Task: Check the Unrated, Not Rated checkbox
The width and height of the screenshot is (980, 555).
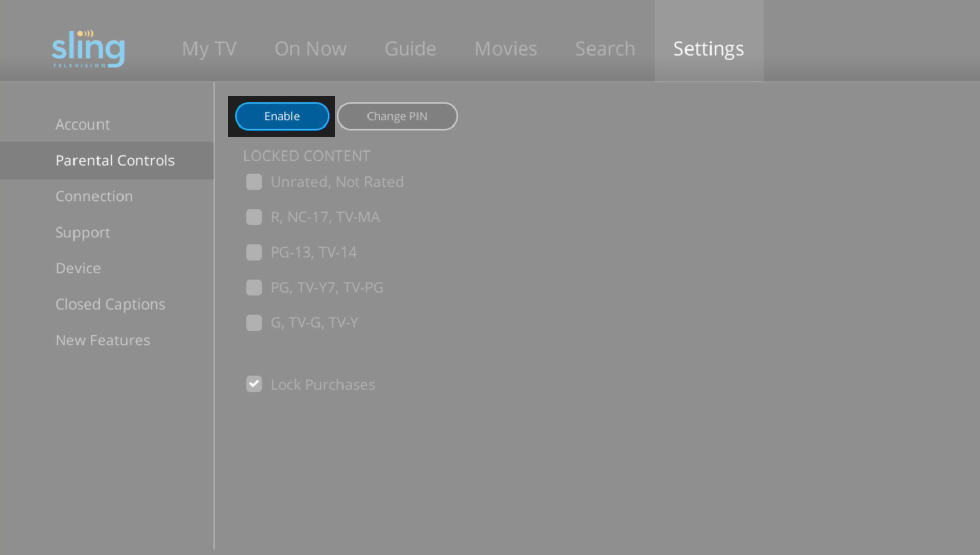Action: pos(254,182)
